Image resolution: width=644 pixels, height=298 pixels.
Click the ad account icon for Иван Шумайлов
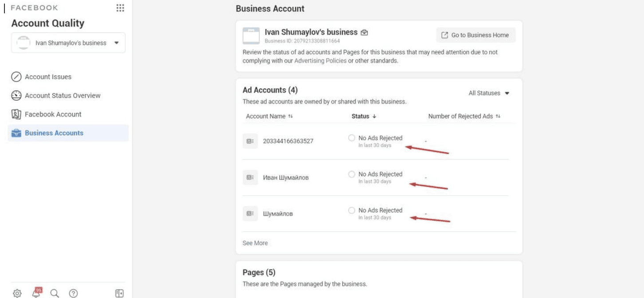coord(250,177)
